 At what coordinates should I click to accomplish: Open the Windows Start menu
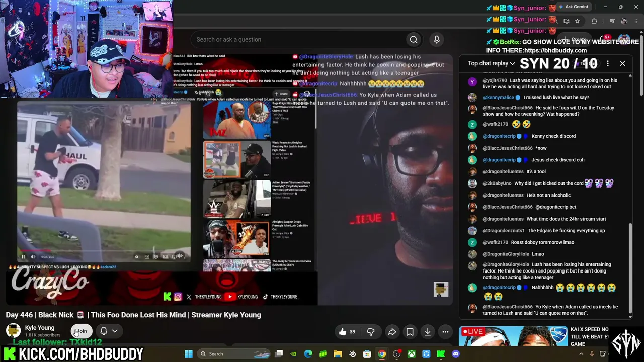point(189,354)
